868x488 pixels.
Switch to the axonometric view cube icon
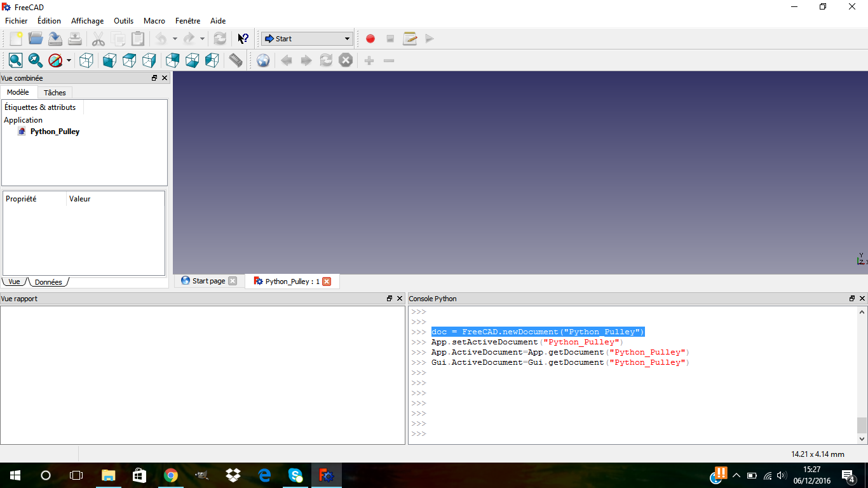tap(86, 60)
